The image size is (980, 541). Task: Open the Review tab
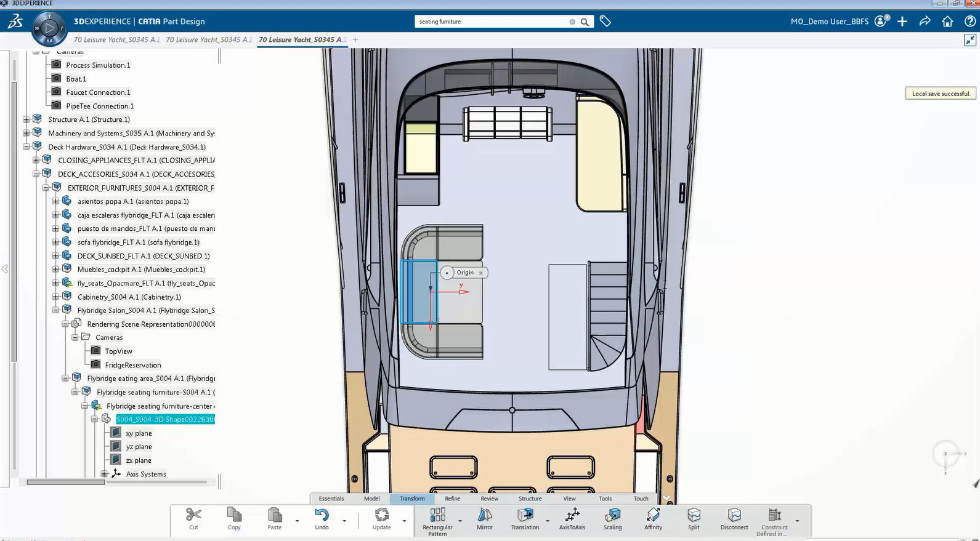click(x=489, y=499)
